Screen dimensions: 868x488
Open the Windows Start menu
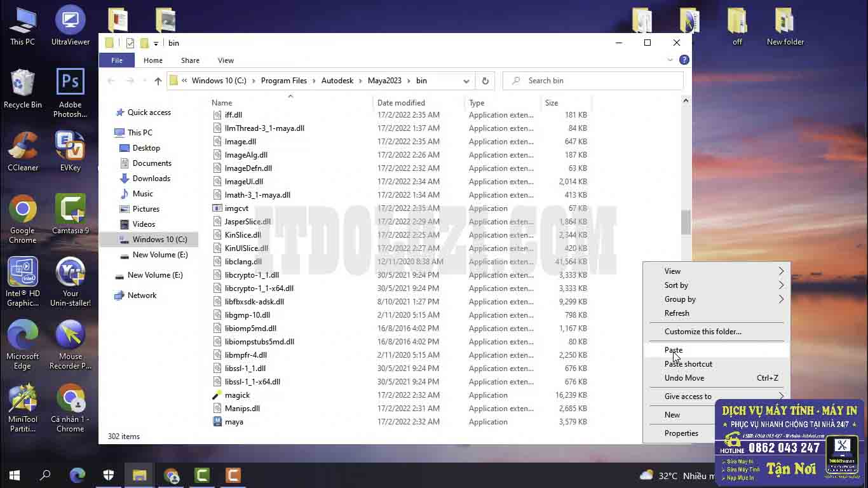[13, 475]
